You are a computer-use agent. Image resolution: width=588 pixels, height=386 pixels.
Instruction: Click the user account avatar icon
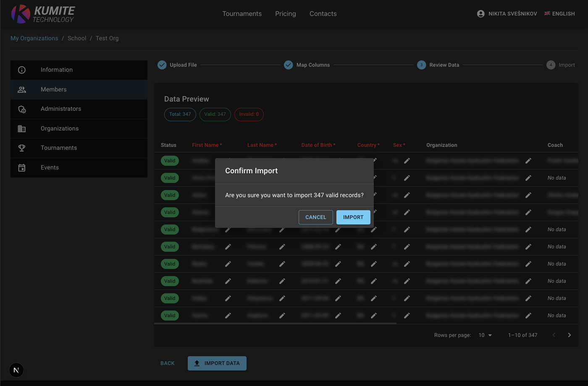pyautogui.click(x=481, y=14)
